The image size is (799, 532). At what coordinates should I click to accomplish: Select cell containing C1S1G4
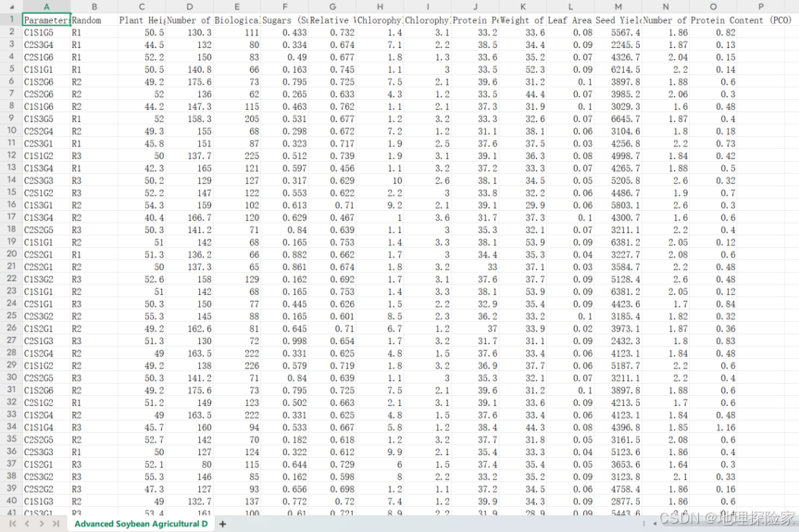(x=46, y=427)
